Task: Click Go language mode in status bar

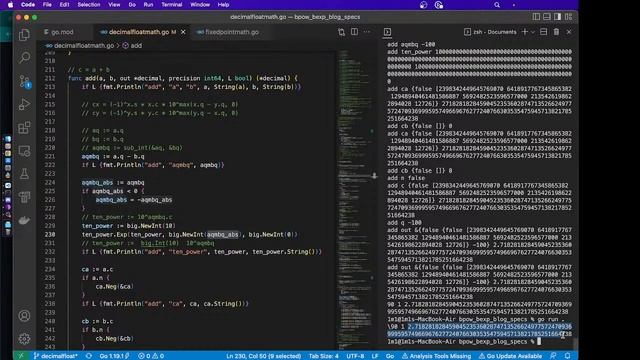Action: pyautogui.click(x=390, y=356)
